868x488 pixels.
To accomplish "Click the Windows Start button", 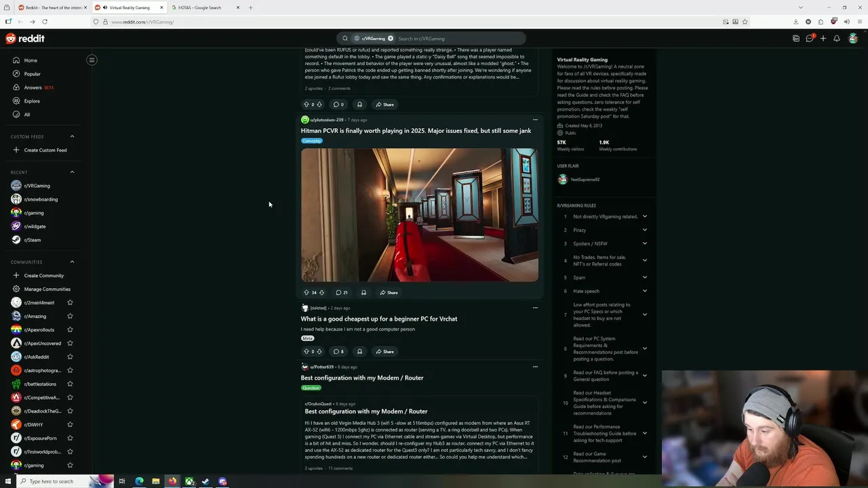I will coord(8,481).
